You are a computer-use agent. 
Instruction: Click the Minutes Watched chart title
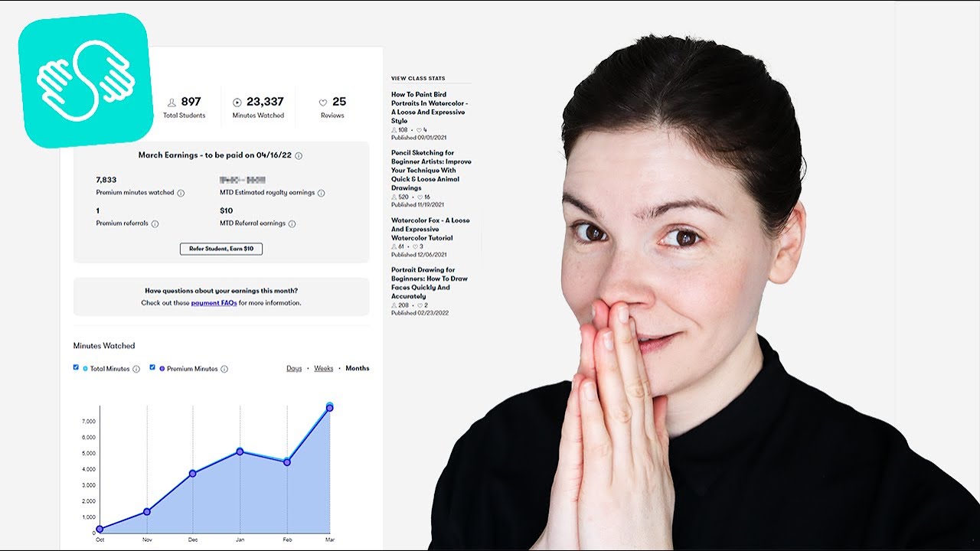[104, 346]
